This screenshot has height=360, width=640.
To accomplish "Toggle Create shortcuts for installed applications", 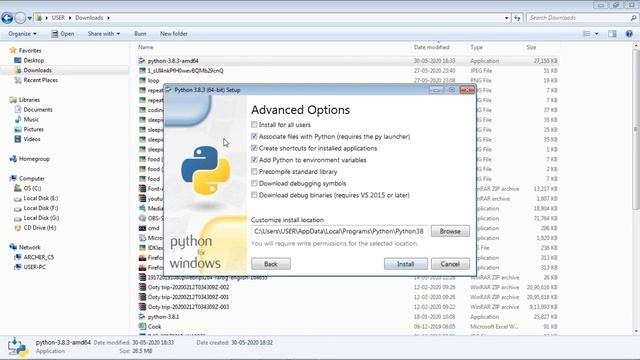I will click(x=254, y=148).
